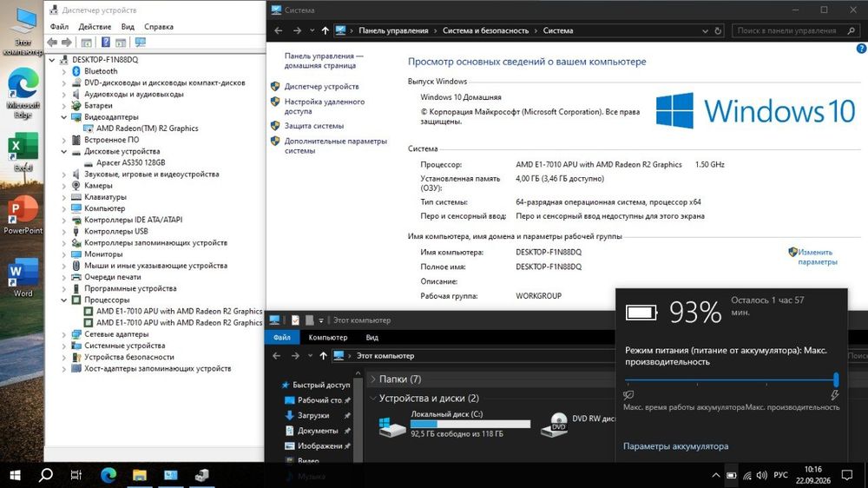
Task: Click Изменить параметры link
Action: [x=817, y=257]
